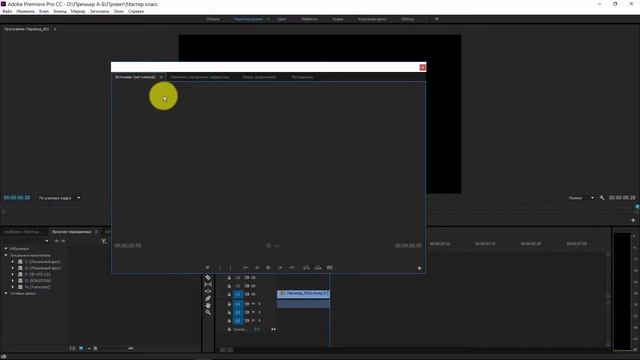Switch to audio clip mixer tab
Viewport: 640px width, 360px height.
[x=259, y=77]
